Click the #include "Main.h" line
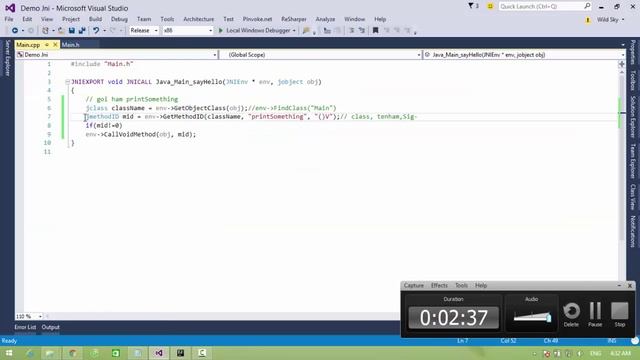The width and height of the screenshot is (640, 360). [102, 64]
